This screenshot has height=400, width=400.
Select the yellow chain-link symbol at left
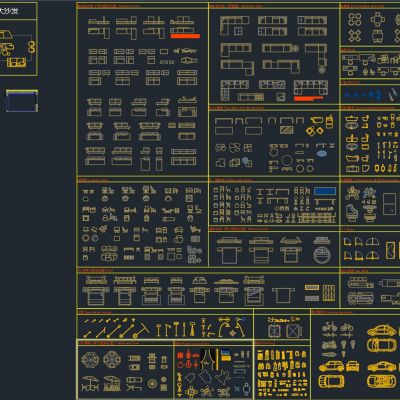pos(32,47)
